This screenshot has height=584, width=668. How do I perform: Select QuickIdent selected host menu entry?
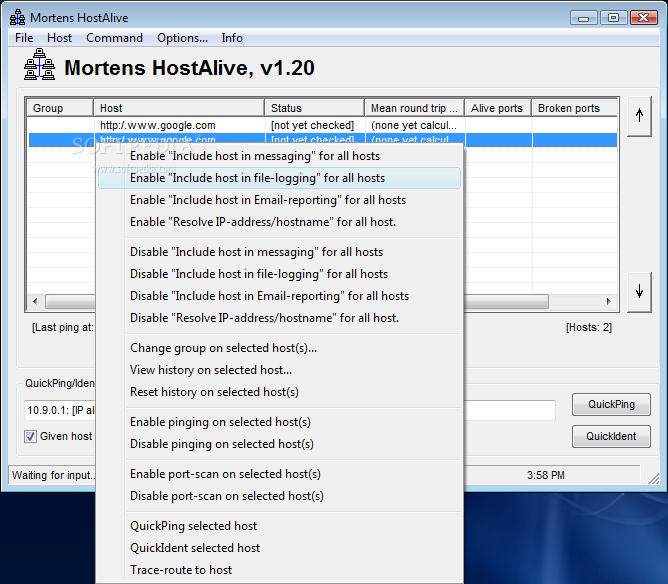coord(279,548)
